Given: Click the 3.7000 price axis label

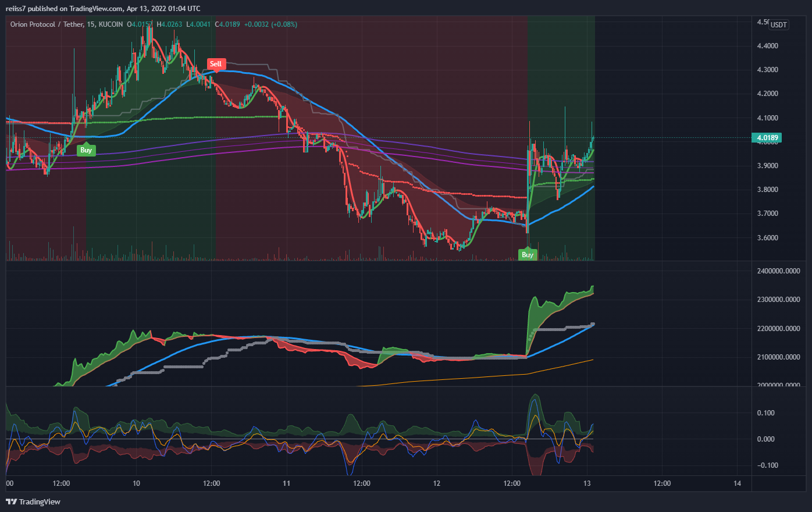Looking at the screenshot, I should [x=768, y=214].
